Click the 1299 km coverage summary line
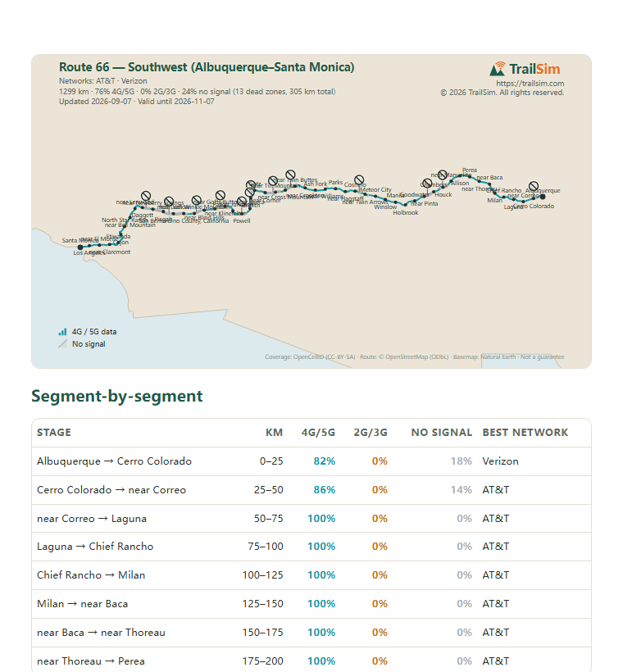Screen dimensions: 623x672 point(198,91)
